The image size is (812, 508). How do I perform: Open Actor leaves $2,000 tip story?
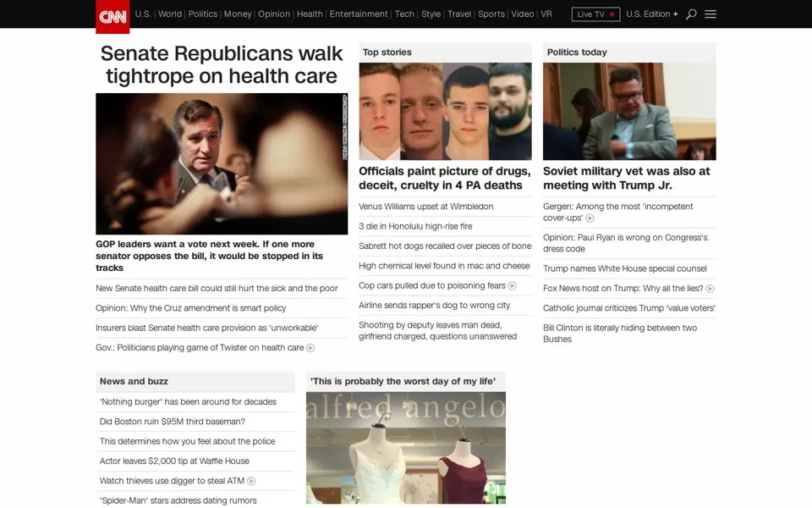pyautogui.click(x=174, y=461)
